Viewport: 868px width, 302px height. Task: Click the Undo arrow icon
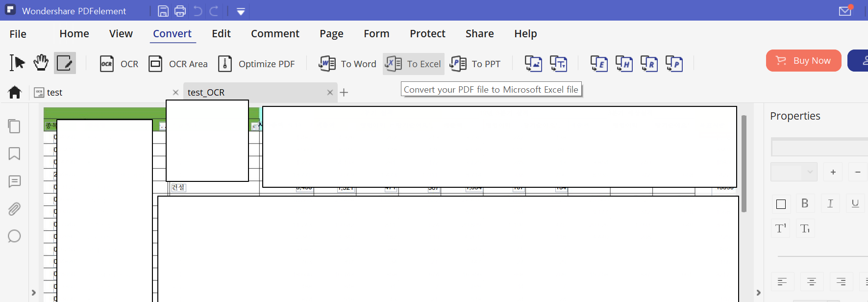coord(198,11)
